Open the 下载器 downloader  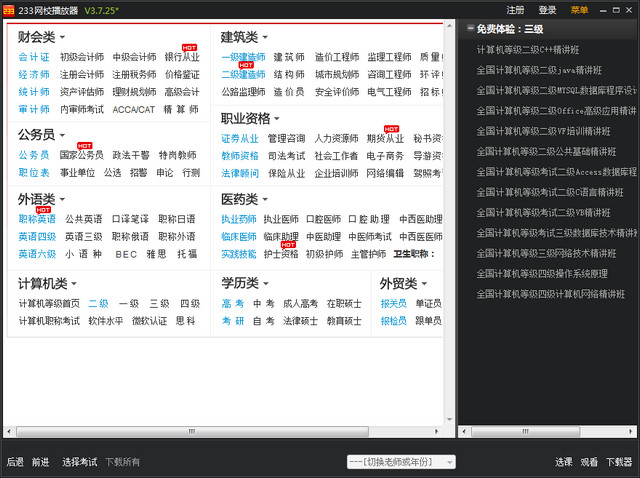coord(620,462)
